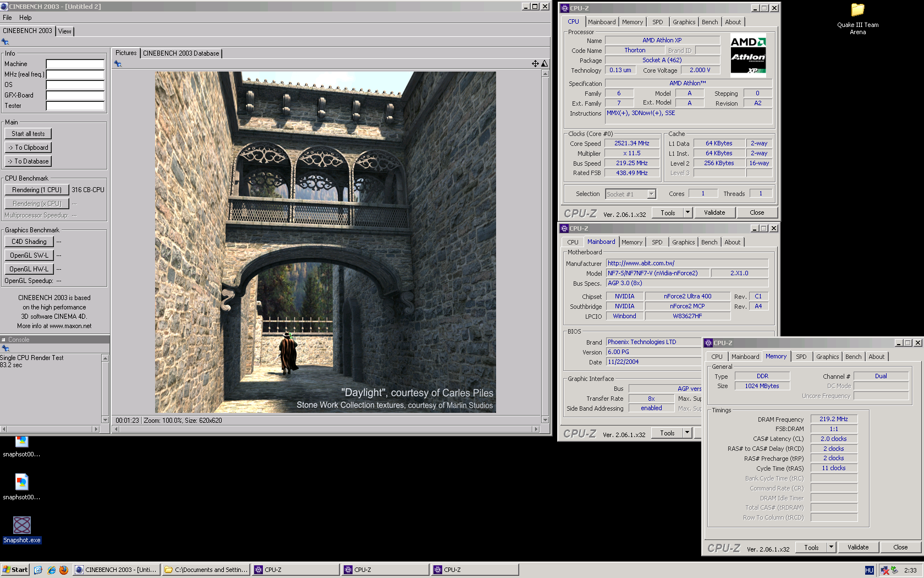The height and width of the screenshot is (578, 924).
Task: Launch Internet Explorer from quick launch
Action: 51,570
